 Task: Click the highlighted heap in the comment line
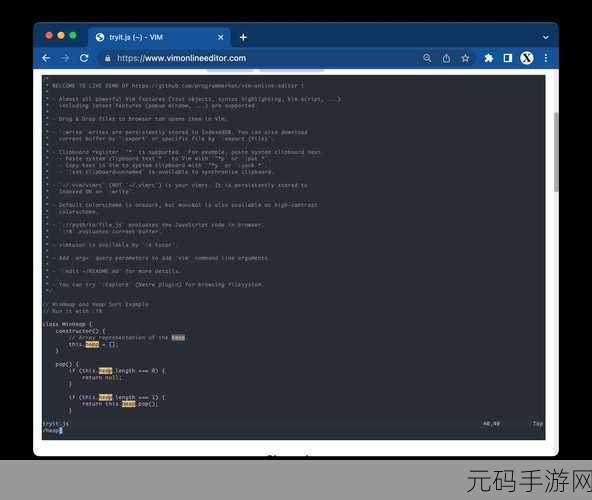point(178,338)
